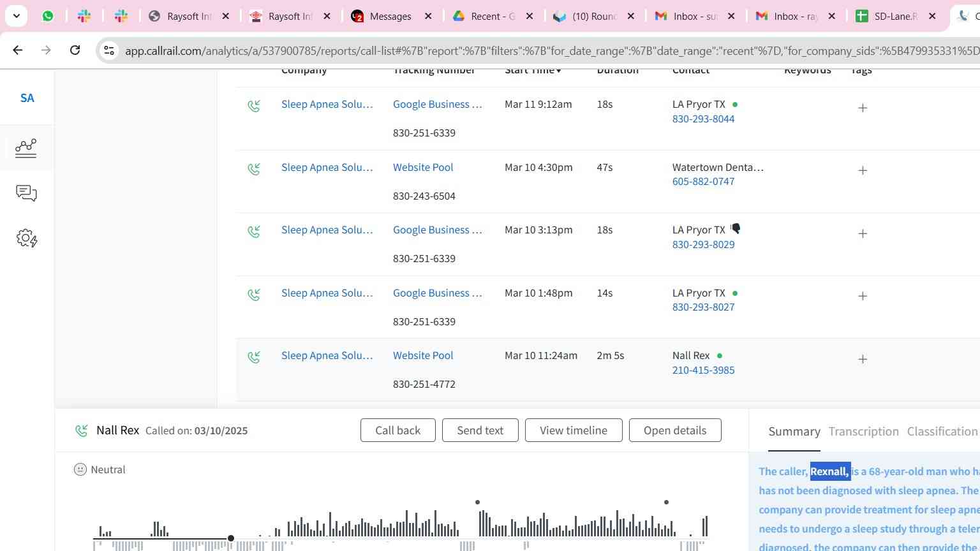
Task: Open the Lead Center conversations icon
Action: click(x=26, y=193)
